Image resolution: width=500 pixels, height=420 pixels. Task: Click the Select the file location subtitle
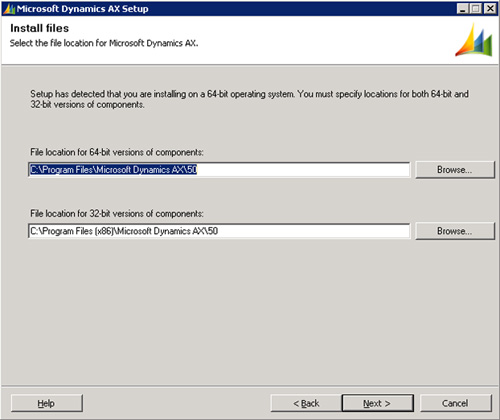coord(104,43)
